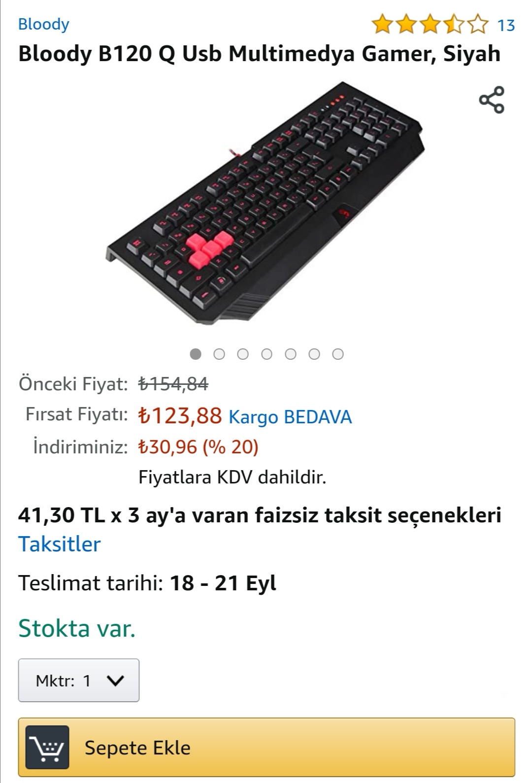This screenshot has height=783, width=532.
Task: Click the Kargo BEDAVA link
Action: point(290,417)
